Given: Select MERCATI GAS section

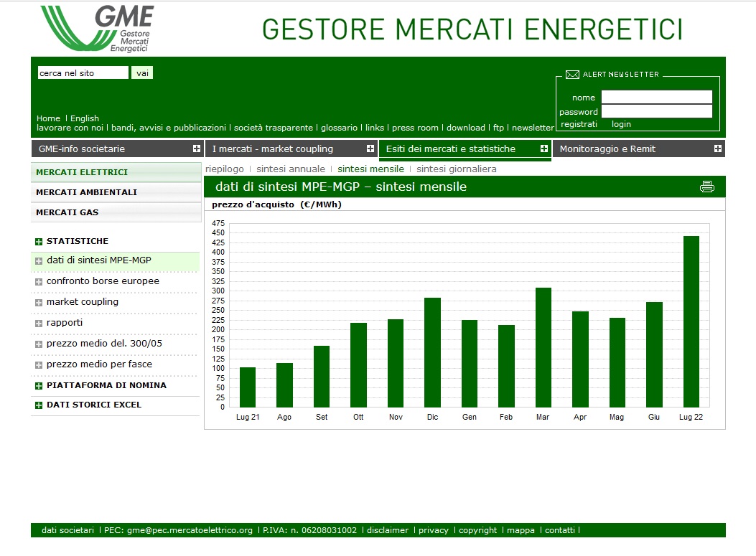Looking at the screenshot, I should 116,212.
